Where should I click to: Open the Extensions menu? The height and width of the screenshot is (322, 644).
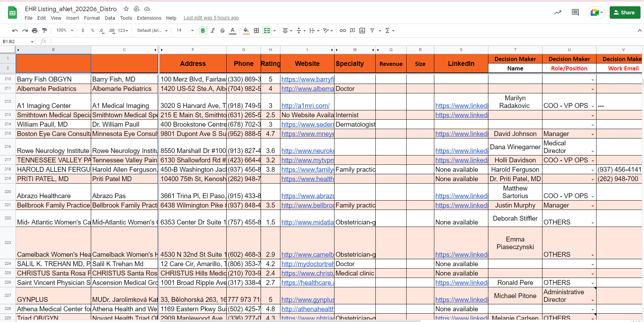click(149, 18)
